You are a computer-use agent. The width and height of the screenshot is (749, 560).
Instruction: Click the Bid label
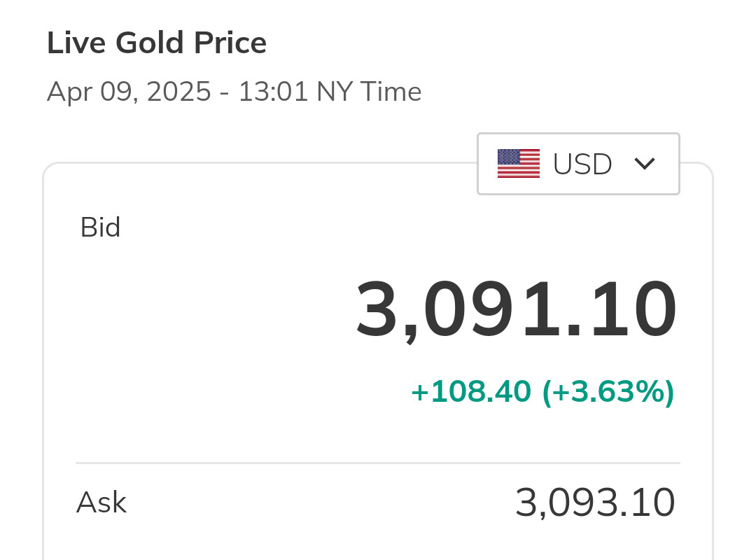click(x=100, y=227)
